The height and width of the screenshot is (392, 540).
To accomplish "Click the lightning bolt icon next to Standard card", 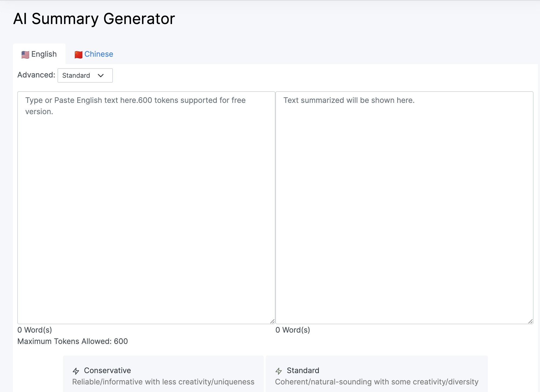I will tap(279, 371).
